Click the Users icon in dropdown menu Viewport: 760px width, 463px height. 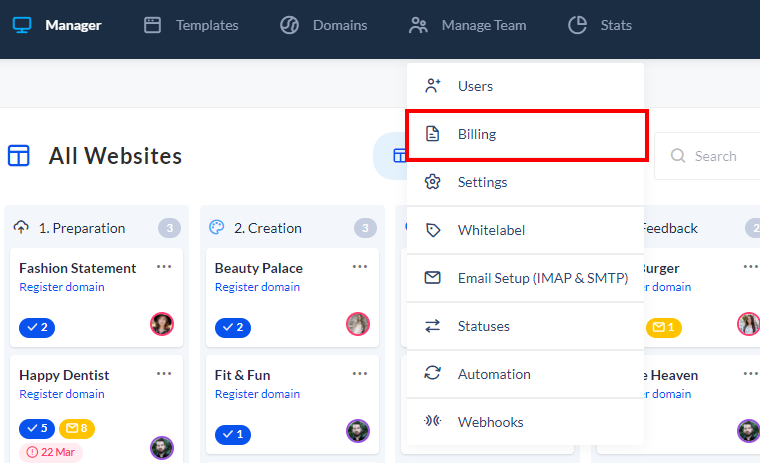click(x=432, y=86)
